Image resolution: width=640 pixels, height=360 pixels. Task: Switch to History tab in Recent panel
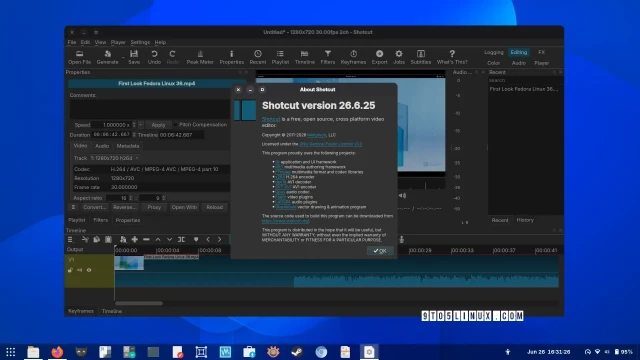pyautogui.click(x=525, y=220)
